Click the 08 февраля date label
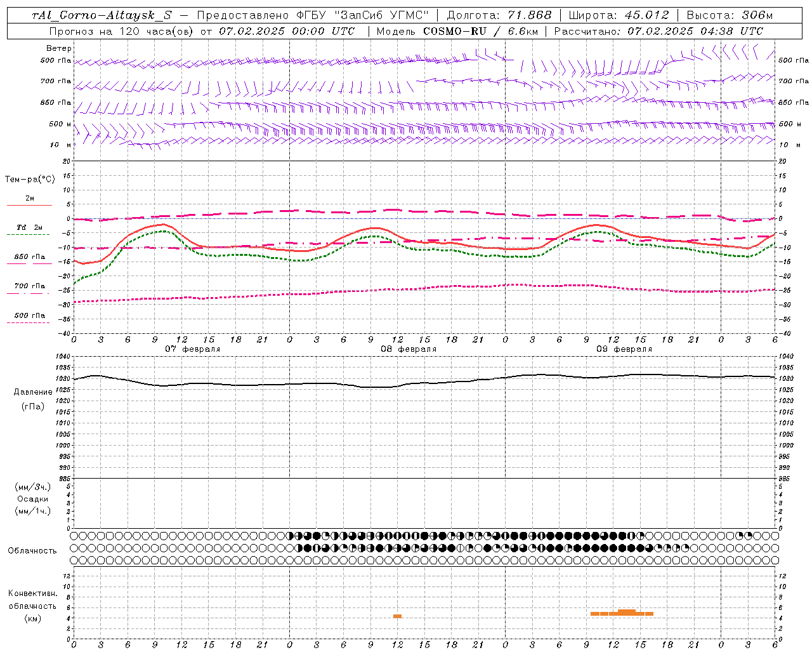 pos(409,349)
